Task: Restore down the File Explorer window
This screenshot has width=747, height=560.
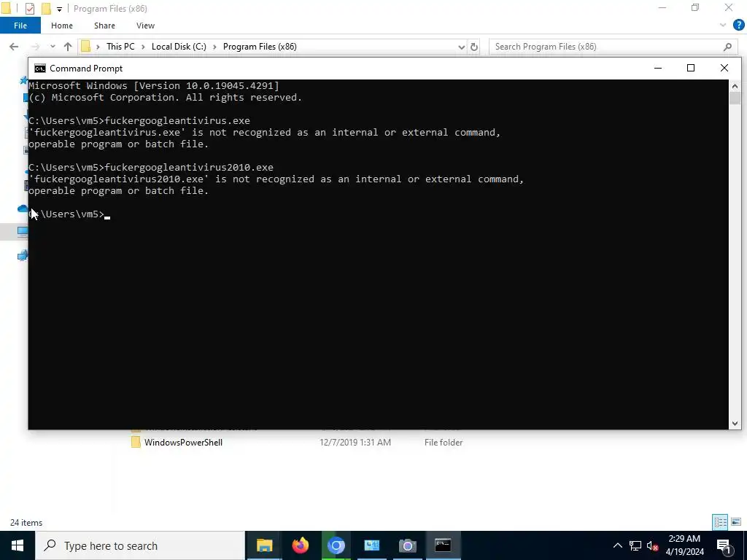Action: tap(695, 8)
